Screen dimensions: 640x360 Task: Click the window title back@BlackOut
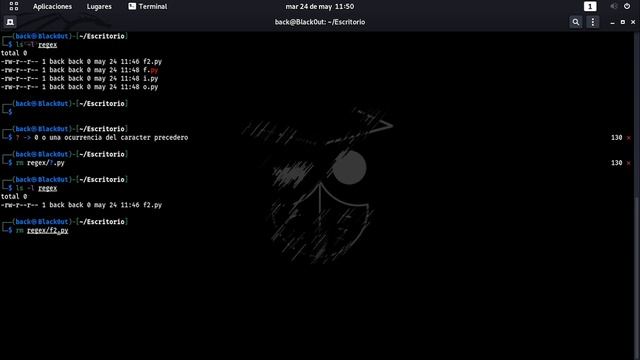click(320, 22)
